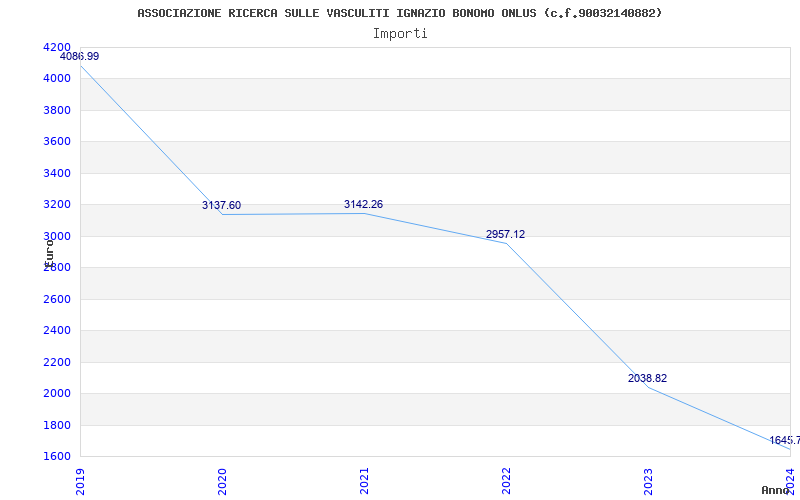
Task: Click the 'Anno' axis label
Action: point(775,490)
